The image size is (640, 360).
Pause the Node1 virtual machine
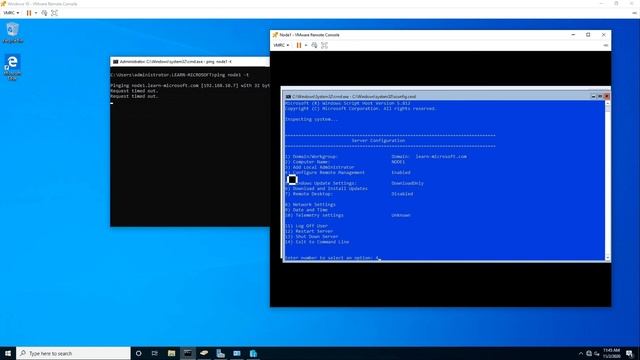(299, 45)
